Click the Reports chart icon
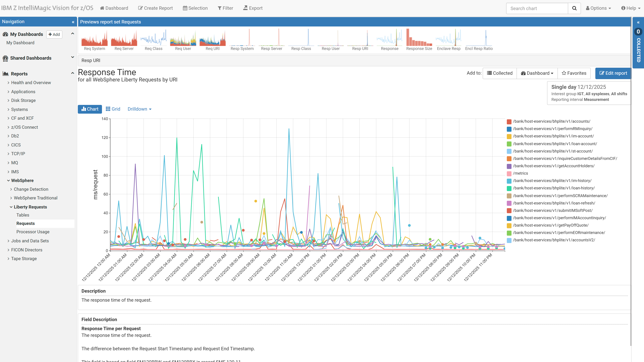 (6, 74)
